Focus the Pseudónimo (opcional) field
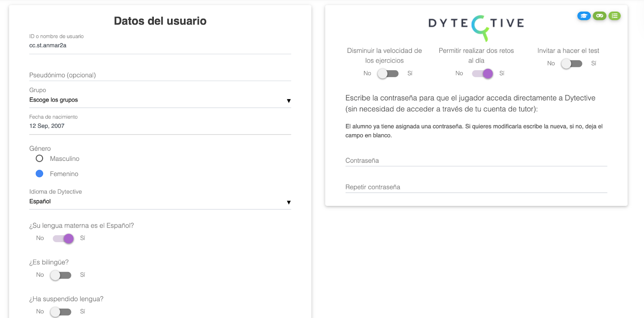Viewport: 644px width, 318px height. [160, 75]
